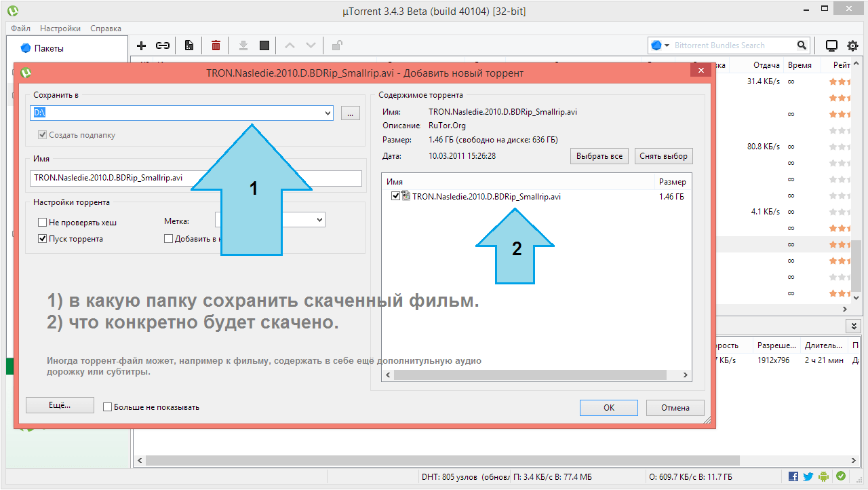Click the Add Torrent plus icon

(x=142, y=45)
